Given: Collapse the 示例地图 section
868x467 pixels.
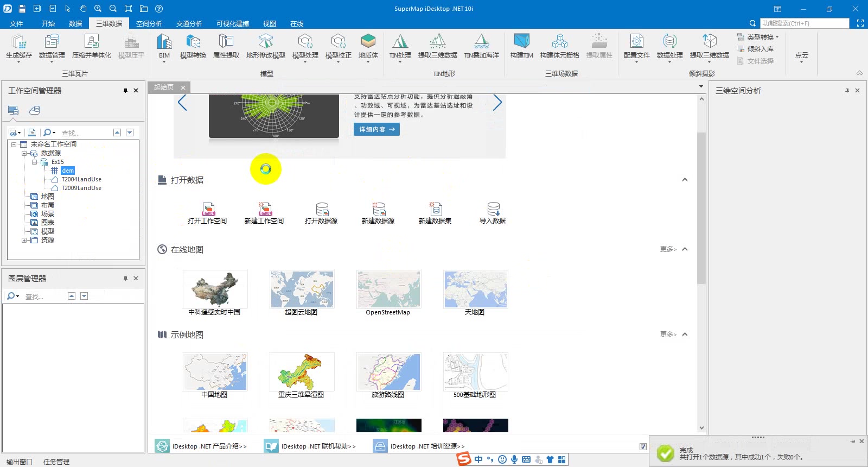Looking at the screenshot, I should click(685, 335).
